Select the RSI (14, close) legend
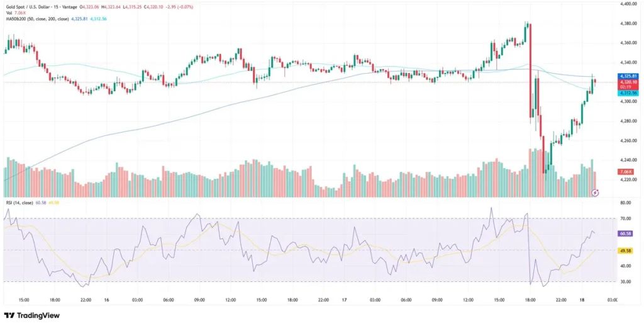This screenshot has height=326, width=644. 19,203
